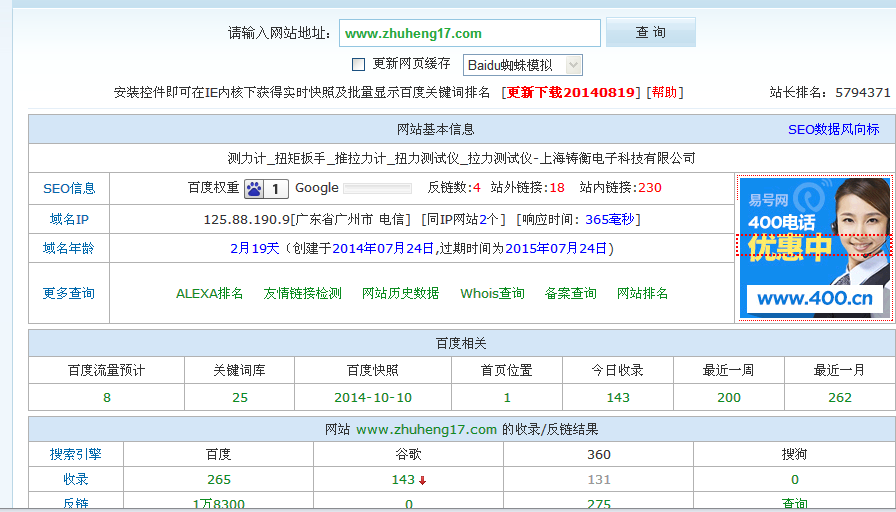Click the red down arrow beside 143
The height and width of the screenshot is (512, 896).
pos(423,480)
